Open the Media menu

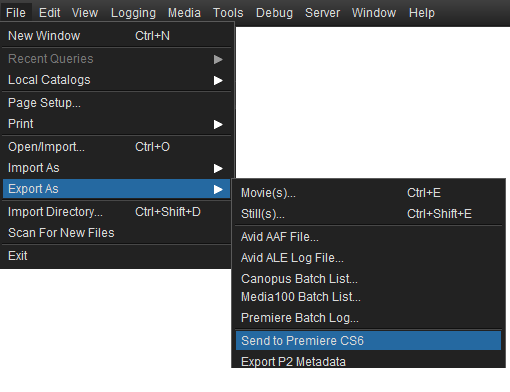click(184, 13)
